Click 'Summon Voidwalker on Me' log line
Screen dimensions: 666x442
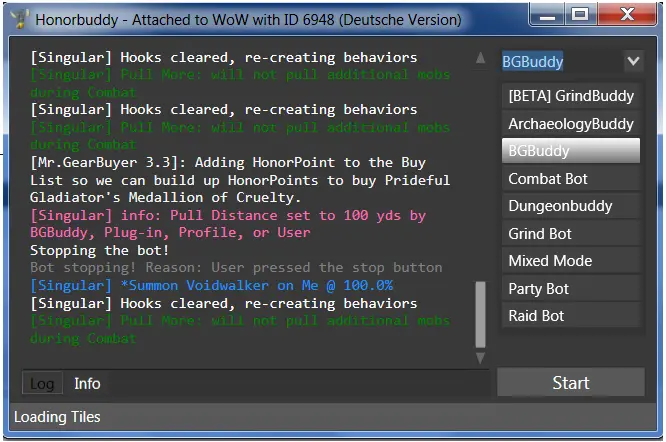click(x=212, y=285)
